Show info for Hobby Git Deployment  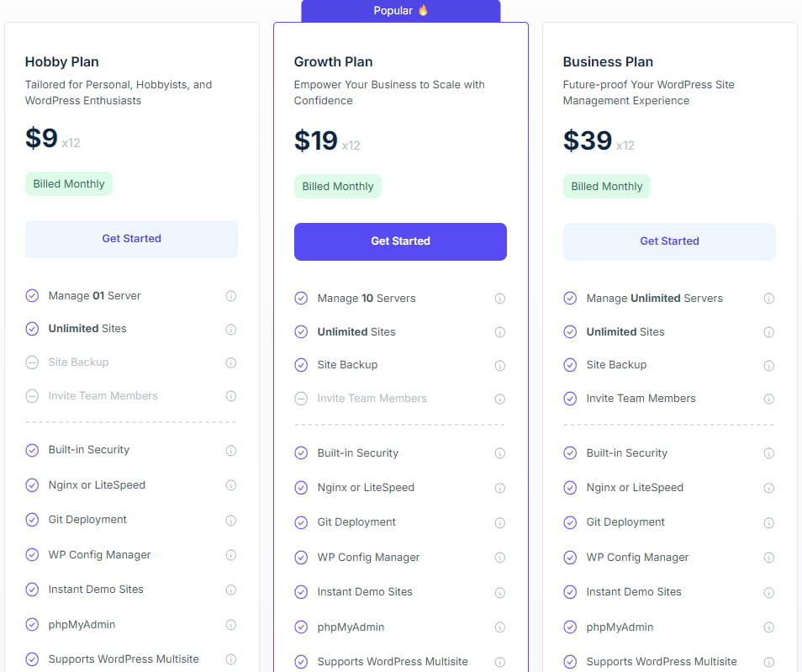point(231,521)
